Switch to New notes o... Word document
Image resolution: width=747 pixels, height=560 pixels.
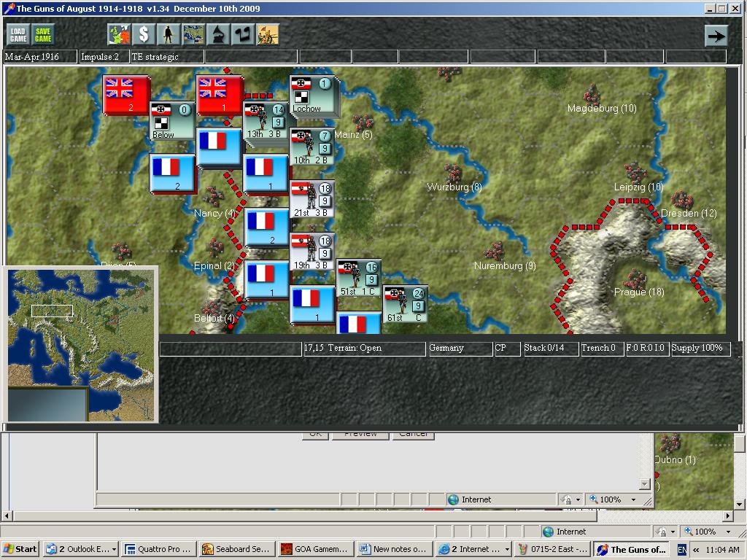pos(394,549)
